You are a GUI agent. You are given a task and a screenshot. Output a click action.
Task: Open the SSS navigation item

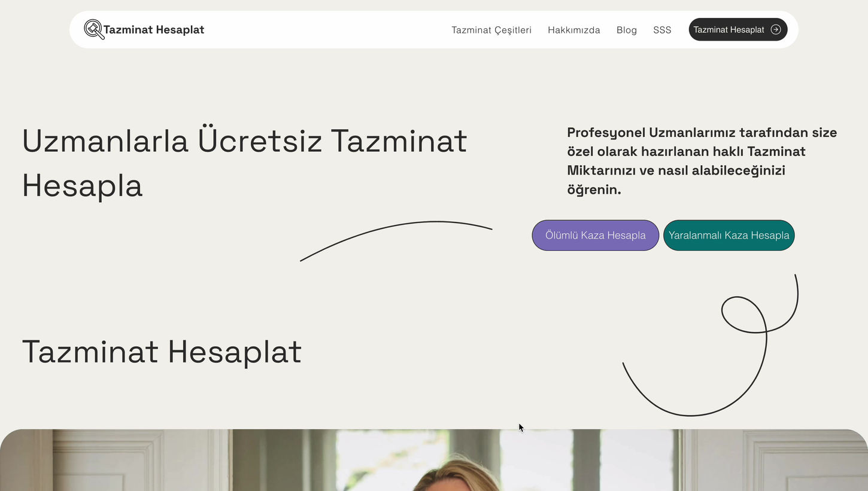pos(662,30)
